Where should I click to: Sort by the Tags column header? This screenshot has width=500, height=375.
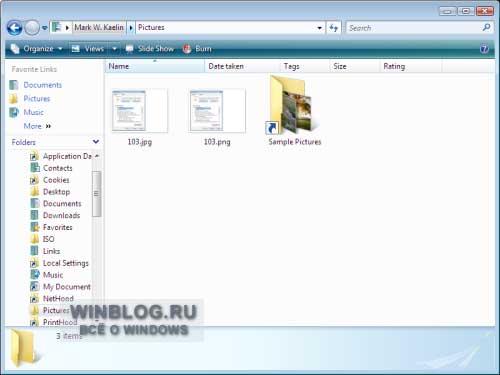click(x=305, y=66)
